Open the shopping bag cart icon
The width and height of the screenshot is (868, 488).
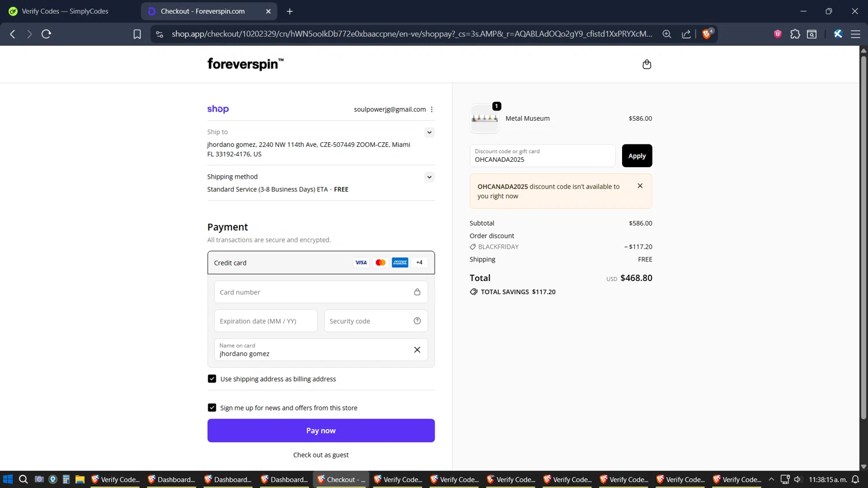coord(647,64)
